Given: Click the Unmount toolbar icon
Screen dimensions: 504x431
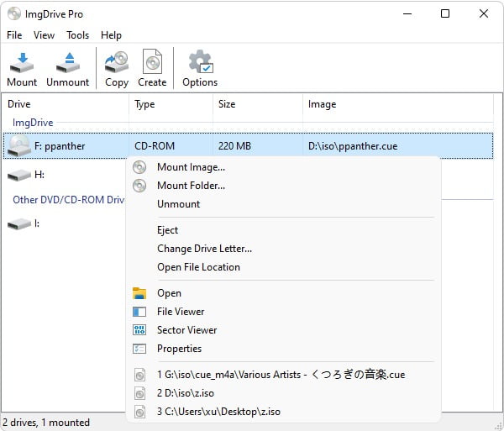Looking at the screenshot, I should pos(68,63).
